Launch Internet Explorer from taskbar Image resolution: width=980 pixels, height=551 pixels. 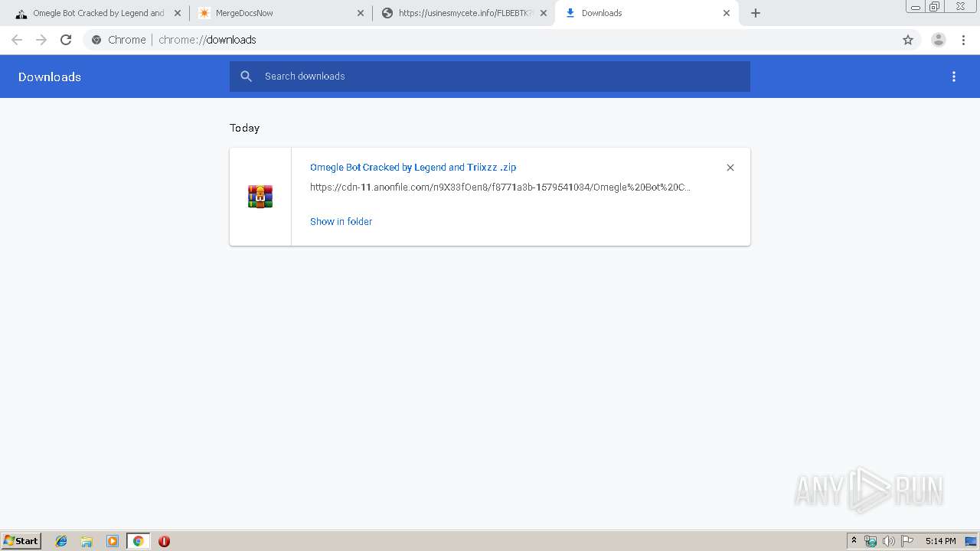point(61,541)
